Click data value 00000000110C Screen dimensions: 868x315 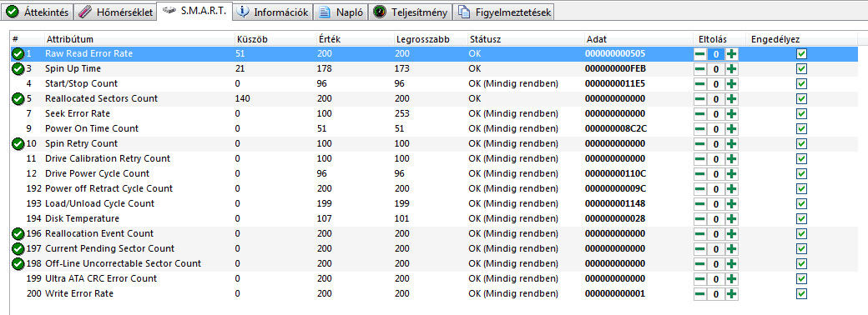coord(615,173)
